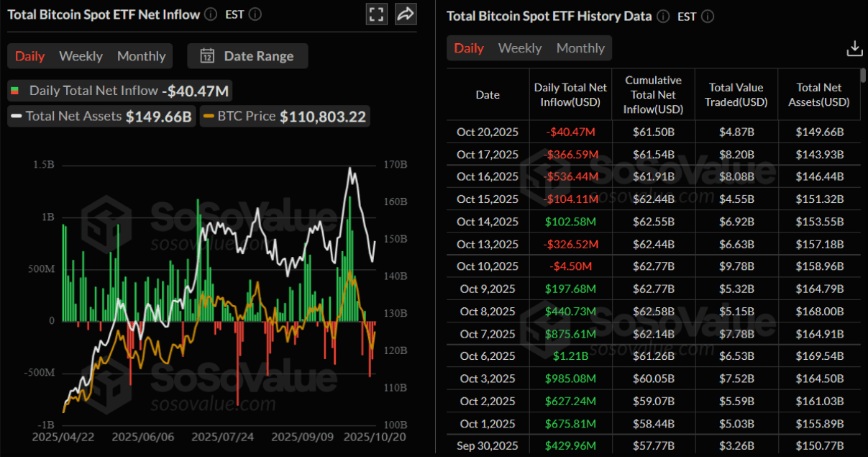The height and width of the screenshot is (457, 868).
Task: Click calendar icon in Date Range button
Action: click(x=207, y=56)
